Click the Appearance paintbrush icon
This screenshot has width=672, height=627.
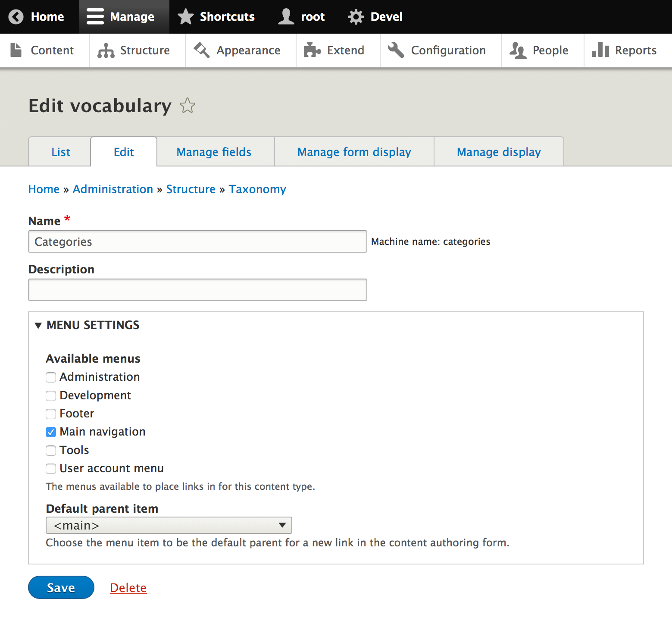tap(201, 50)
